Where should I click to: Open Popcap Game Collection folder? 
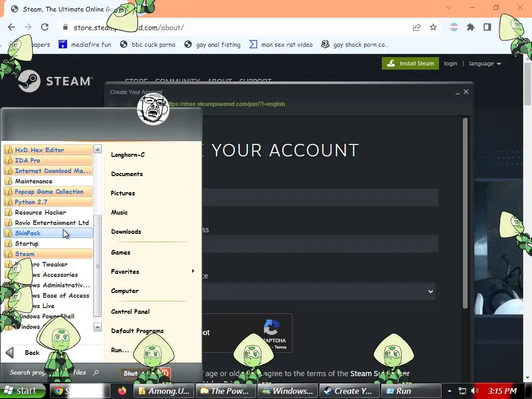(x=48, y=192)
